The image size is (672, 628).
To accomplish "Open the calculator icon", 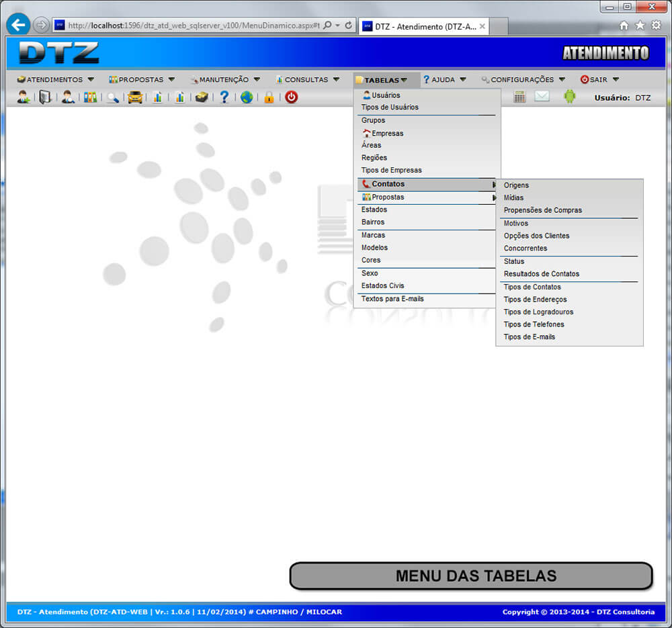I will point(519,97).
